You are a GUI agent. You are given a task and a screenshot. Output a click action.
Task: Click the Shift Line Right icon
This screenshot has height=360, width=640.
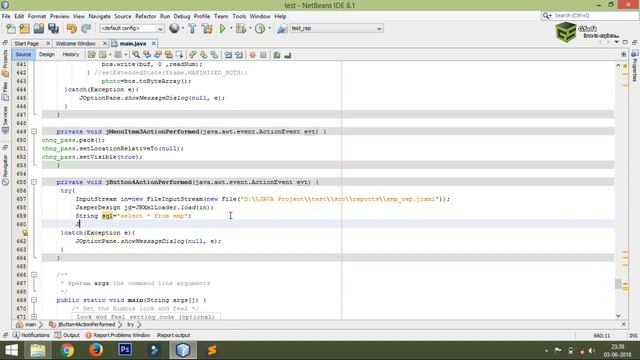239,55
